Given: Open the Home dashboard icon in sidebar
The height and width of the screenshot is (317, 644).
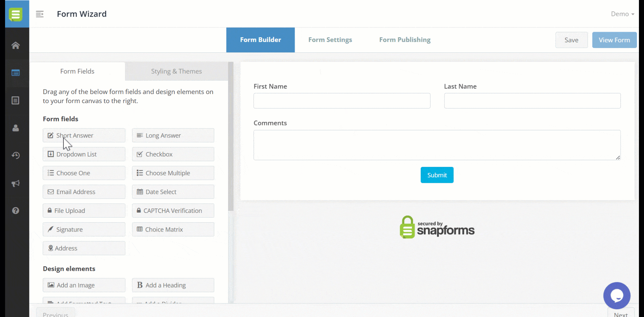Looking at the screenshot, I should (x=16, y=45).
